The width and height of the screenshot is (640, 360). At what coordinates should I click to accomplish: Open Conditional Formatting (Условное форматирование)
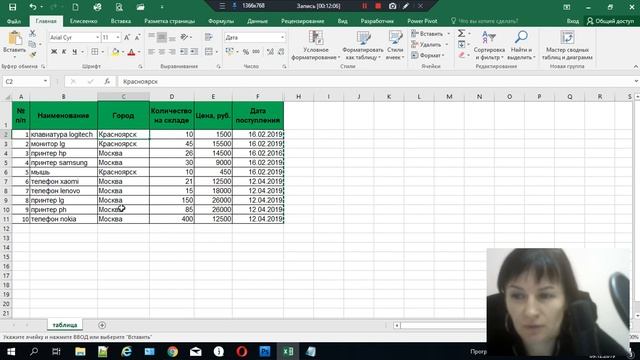coord(316,45)
